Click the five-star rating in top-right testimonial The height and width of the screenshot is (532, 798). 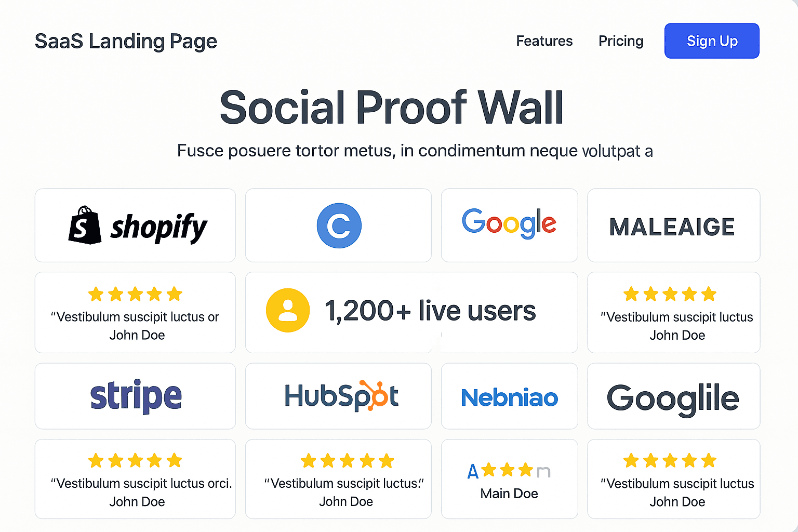click(670, 294)
